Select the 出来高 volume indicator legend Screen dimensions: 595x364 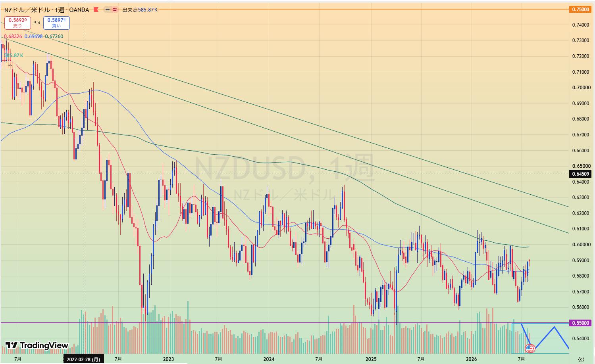click(140, 10)
